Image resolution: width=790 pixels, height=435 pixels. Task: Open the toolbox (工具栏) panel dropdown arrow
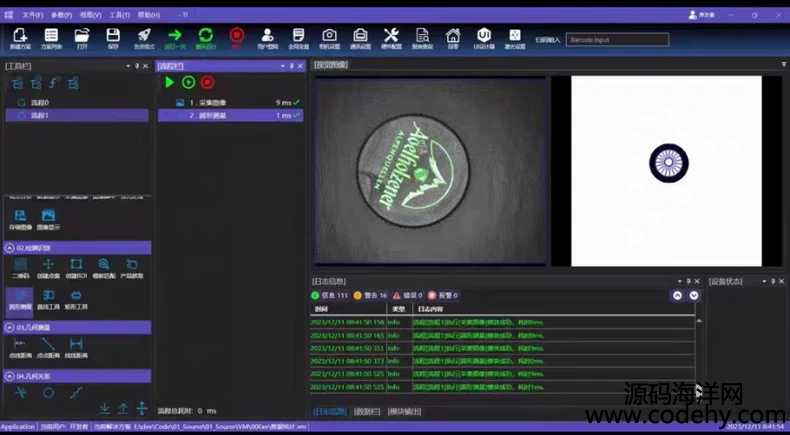(128, 66)
